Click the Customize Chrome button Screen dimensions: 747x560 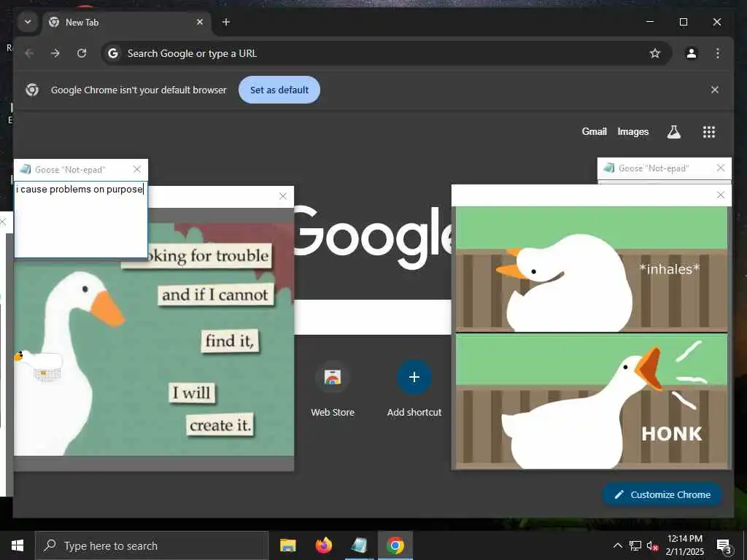pyautogui.click(x=662, y=494)
